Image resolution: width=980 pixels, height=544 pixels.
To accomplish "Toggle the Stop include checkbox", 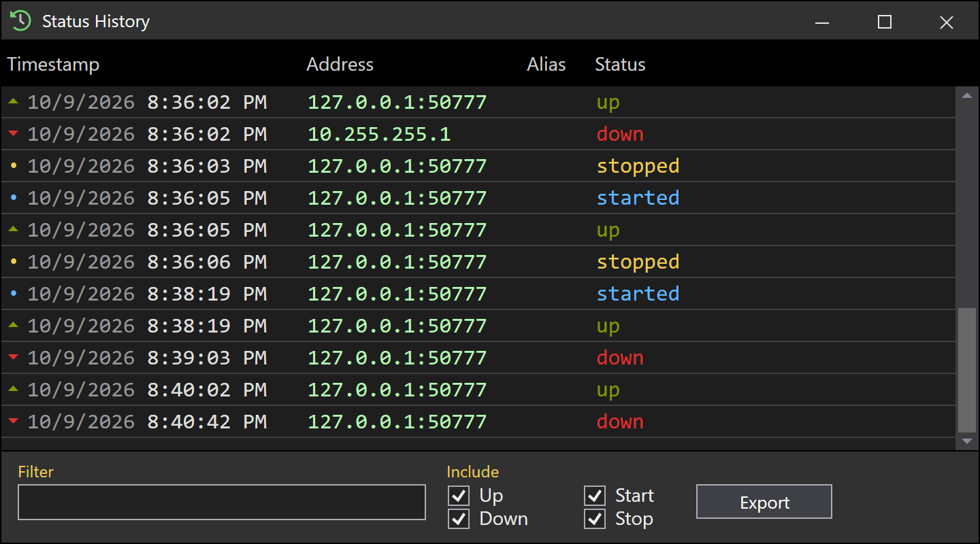I will tap(595, 519).
